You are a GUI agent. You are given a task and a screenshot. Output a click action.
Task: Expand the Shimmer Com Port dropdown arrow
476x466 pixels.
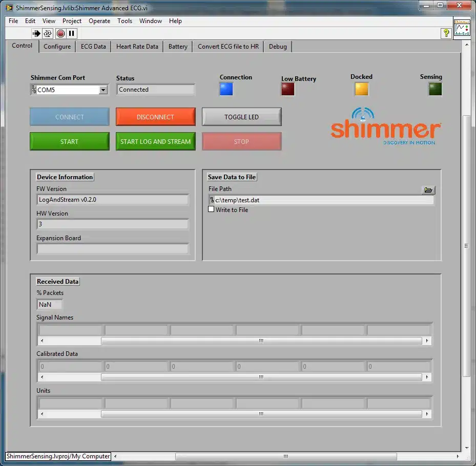click(103, 90)
